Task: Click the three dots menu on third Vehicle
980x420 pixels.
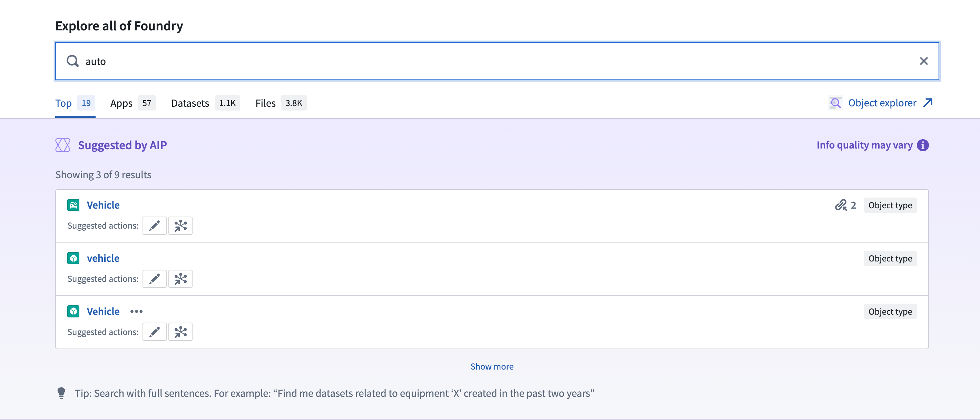Action: coord(136,311)
